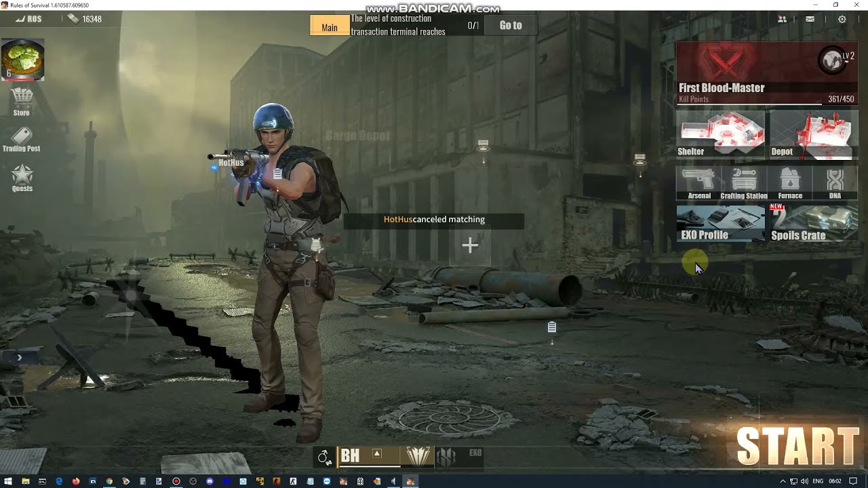Click the plus sign to invite teammate

pos(470,245)
